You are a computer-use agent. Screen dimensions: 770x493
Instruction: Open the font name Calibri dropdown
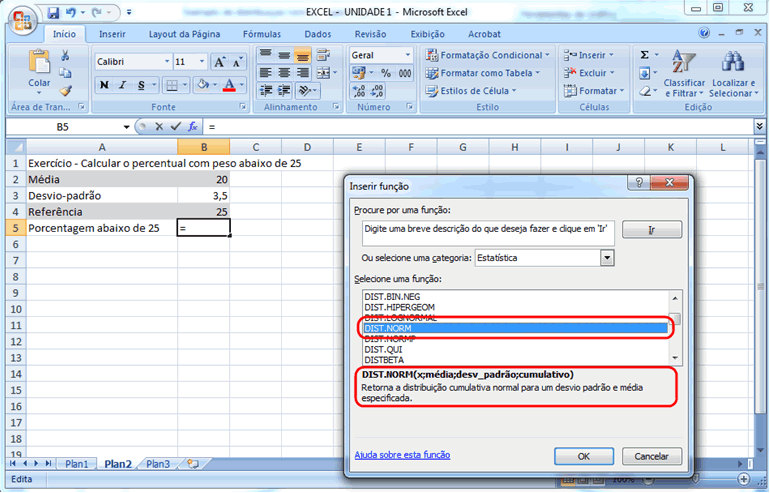coord(164,62)
